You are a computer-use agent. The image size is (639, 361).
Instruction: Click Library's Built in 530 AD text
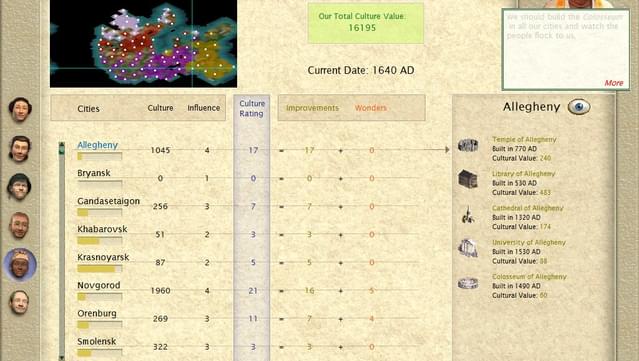(514, 183)
